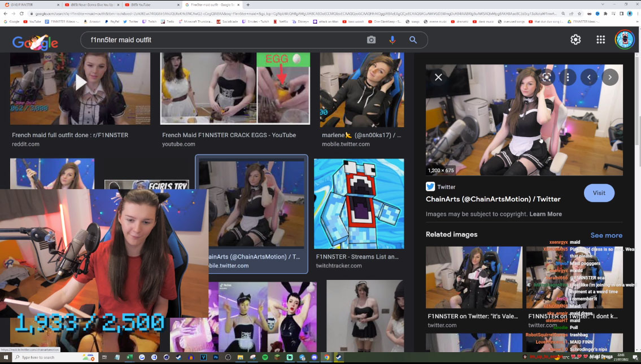Close the Google Search tab
This screenshot has height=364, width=641.
(x=239, y=5)
